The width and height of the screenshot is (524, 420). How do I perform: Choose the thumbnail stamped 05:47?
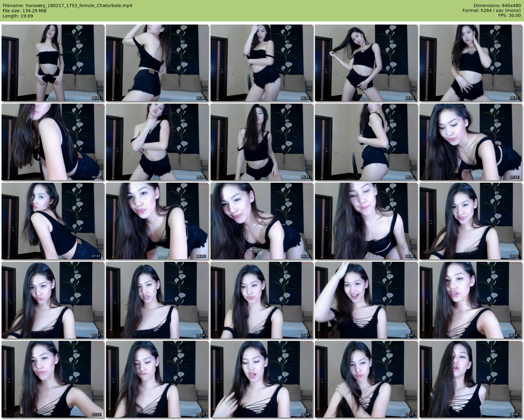point(261,142)
